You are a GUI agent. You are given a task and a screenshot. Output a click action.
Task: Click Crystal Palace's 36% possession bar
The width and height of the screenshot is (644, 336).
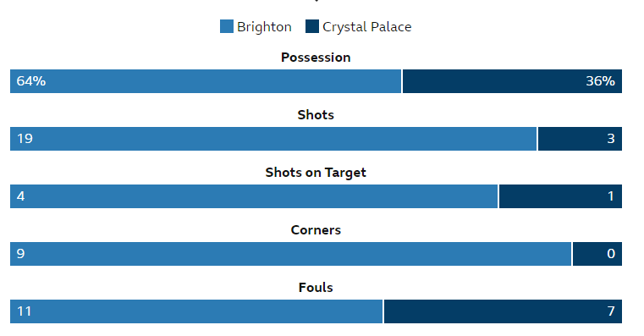click(512, 81)
